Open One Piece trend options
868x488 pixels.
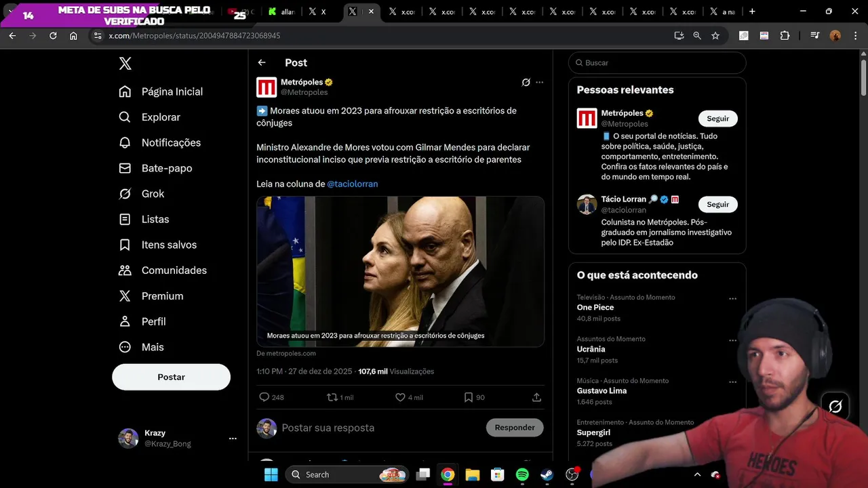[732, 298]
